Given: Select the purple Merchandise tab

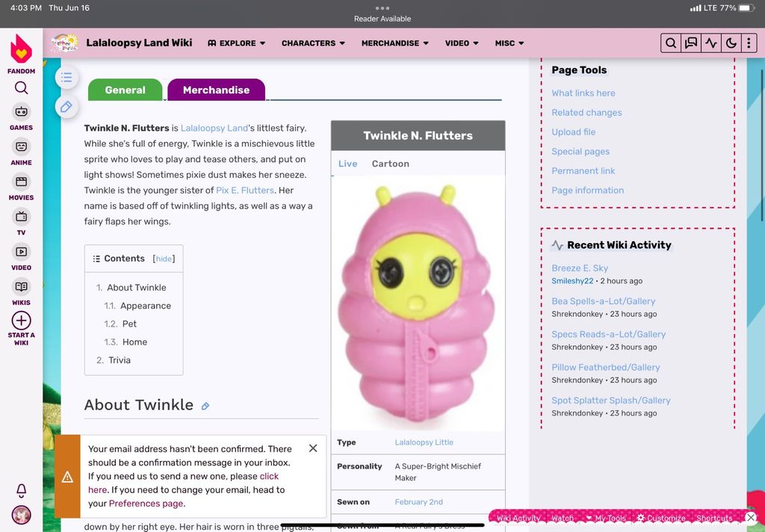Looking at the screenshot, I should click(x=216, y=90).
